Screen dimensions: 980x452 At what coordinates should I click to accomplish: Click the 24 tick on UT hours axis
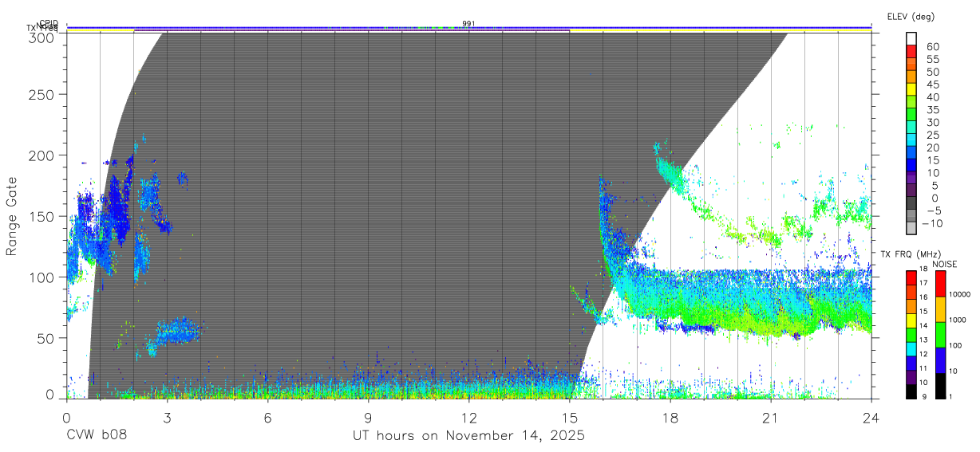pos(871,417)
